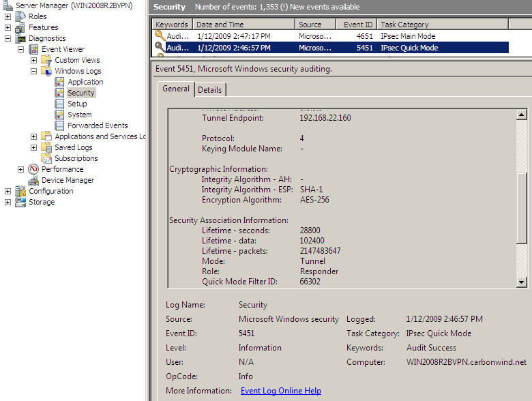532x401 pixels.
Task: Click the System log icon
Action: [59, 115]
